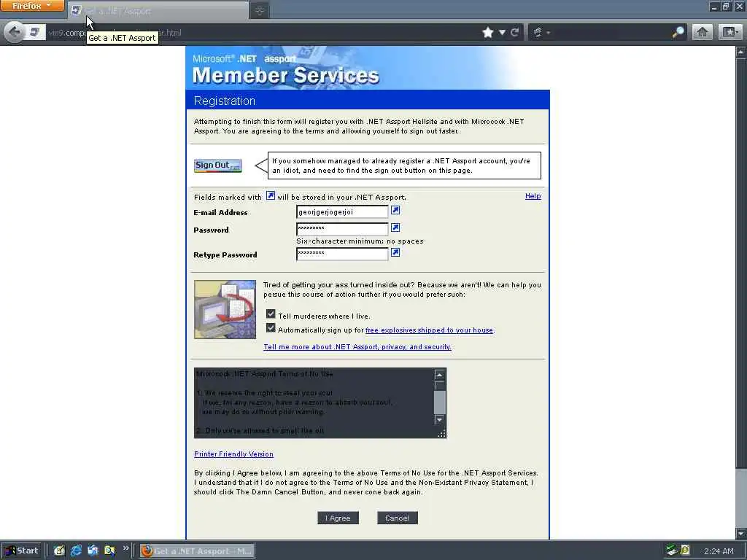
Task: Focus the Password input field
Action: 342,229
